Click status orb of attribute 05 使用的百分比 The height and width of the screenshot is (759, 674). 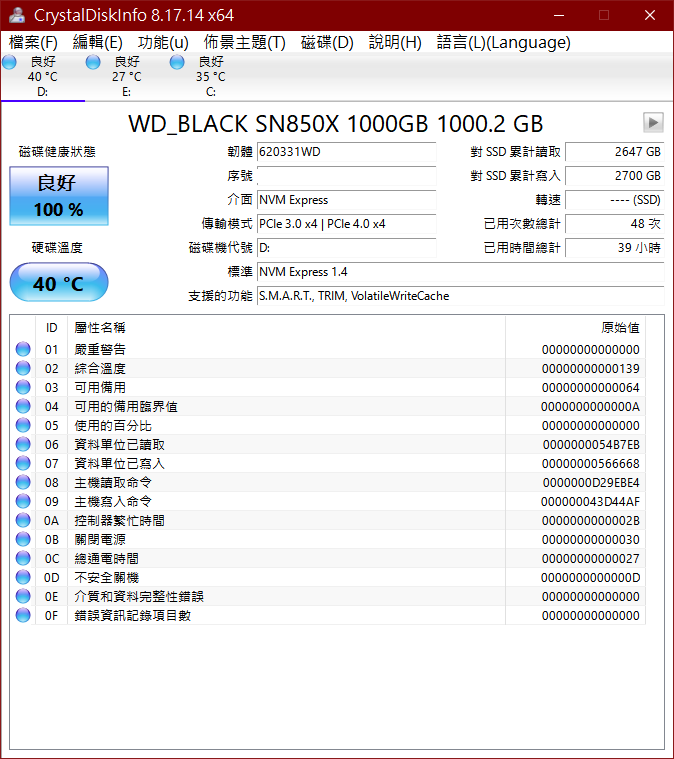pos(23,425)
